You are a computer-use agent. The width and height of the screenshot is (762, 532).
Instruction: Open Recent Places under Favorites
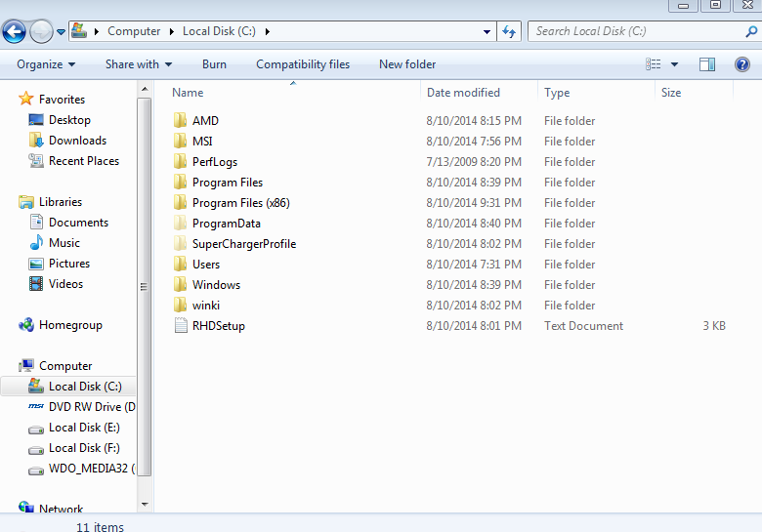pyautogui.click(x=84, y=161)
